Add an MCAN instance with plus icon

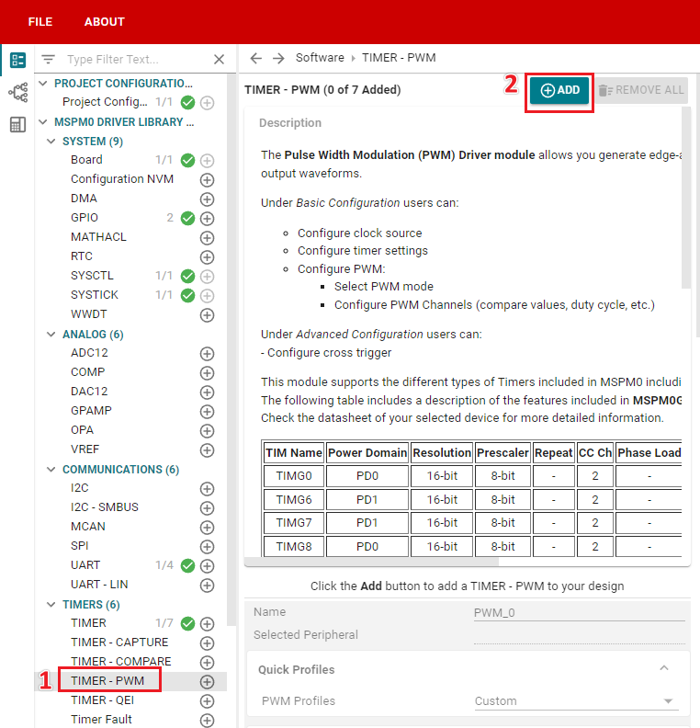207,528
